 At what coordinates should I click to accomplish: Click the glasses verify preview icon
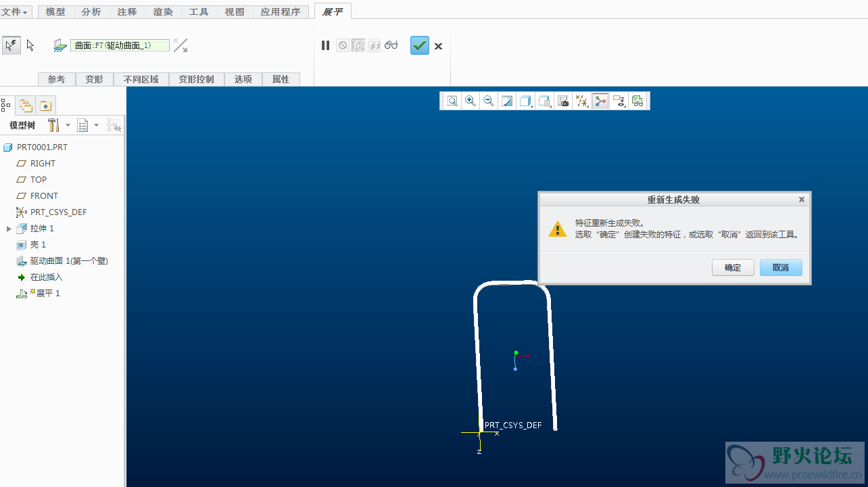coord(391,45)
